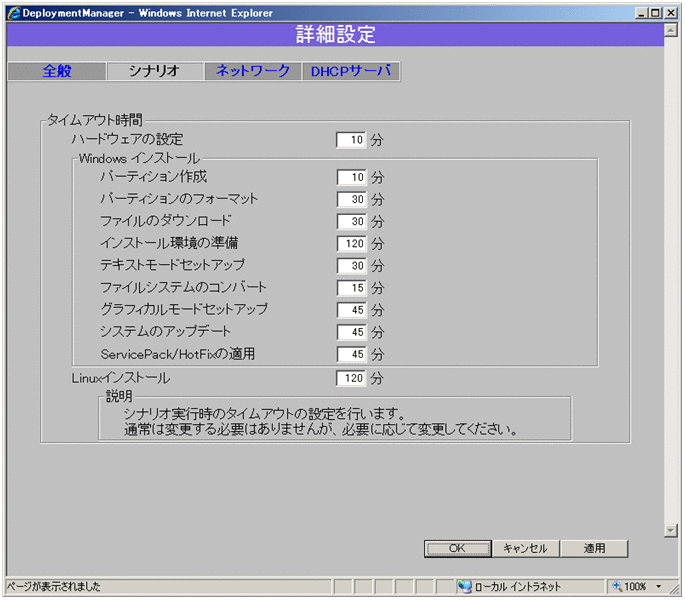Click the パーティション作成 label
The width and height of the screenshot is (685, 600).
click(153, 177)
